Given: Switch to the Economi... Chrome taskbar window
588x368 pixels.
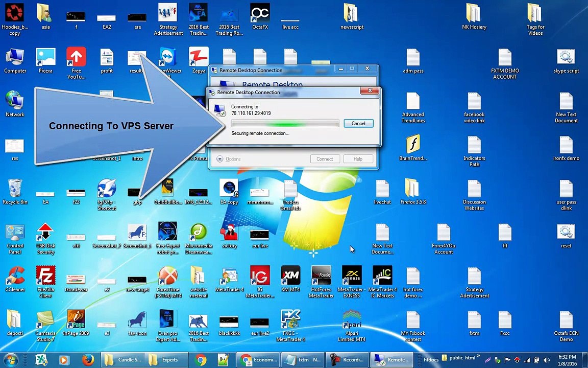Looking at the screenshot, I should 258,360.
